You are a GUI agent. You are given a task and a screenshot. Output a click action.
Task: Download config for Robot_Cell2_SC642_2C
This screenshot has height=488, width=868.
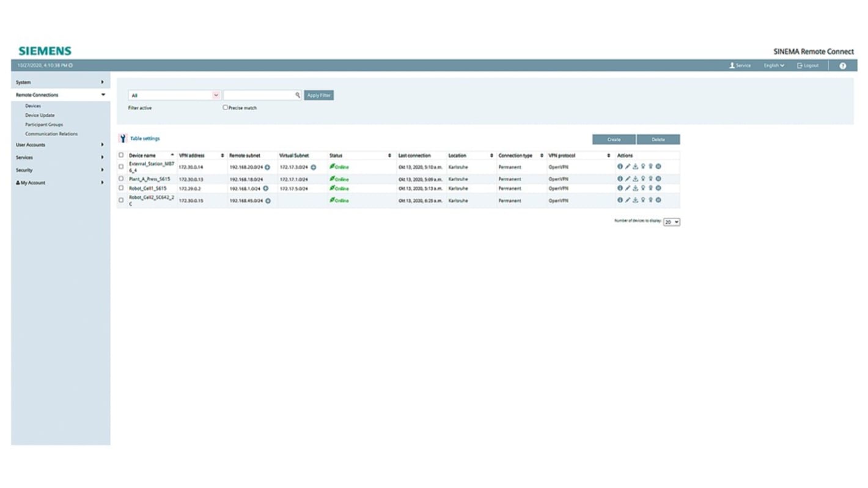click(x=635, y=200)
